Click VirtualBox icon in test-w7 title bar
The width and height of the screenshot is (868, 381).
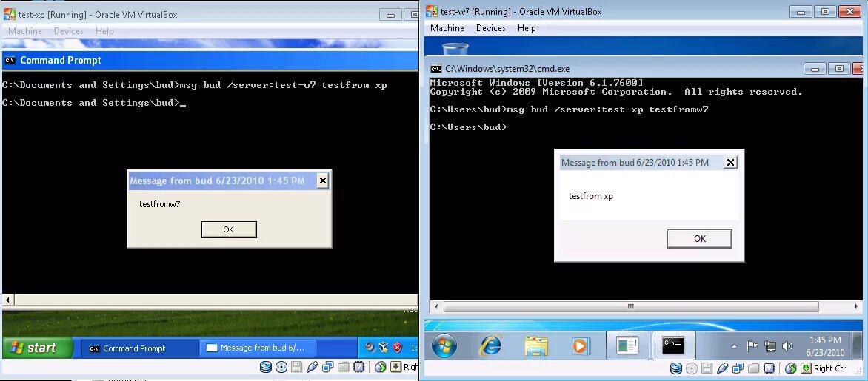tap(432, 12)
